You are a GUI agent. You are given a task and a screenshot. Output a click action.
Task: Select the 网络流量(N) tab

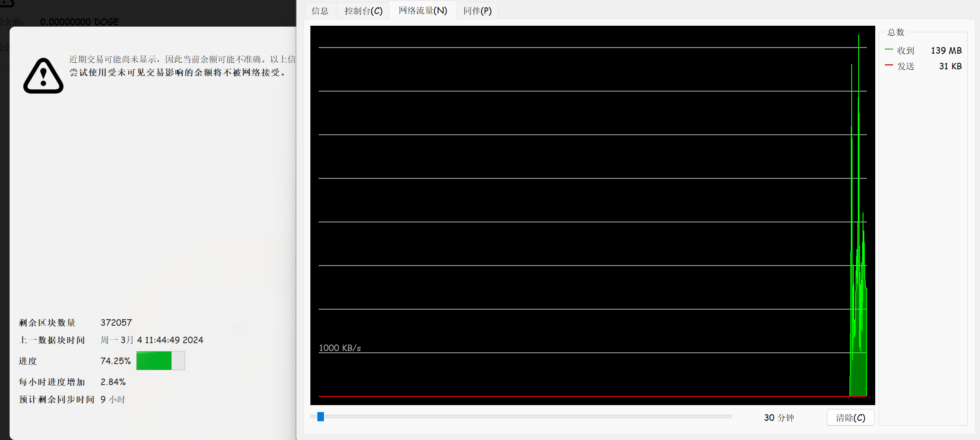pyautogui.click(x=423, y=10)
